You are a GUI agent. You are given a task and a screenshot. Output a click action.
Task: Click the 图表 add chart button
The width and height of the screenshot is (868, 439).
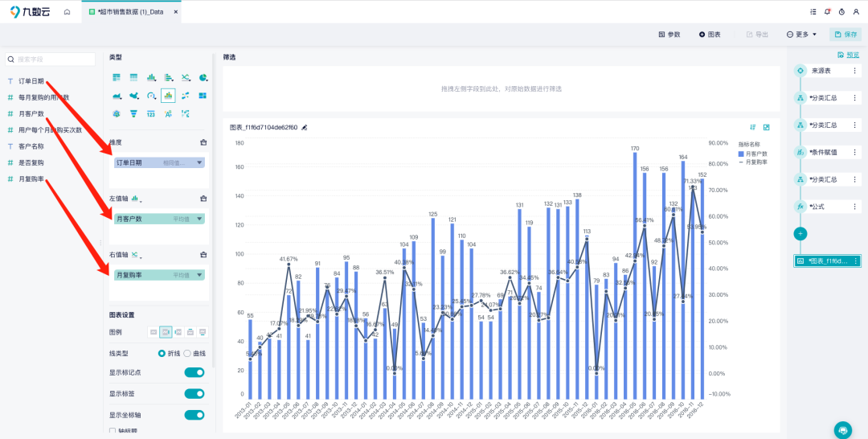(710, 35)
